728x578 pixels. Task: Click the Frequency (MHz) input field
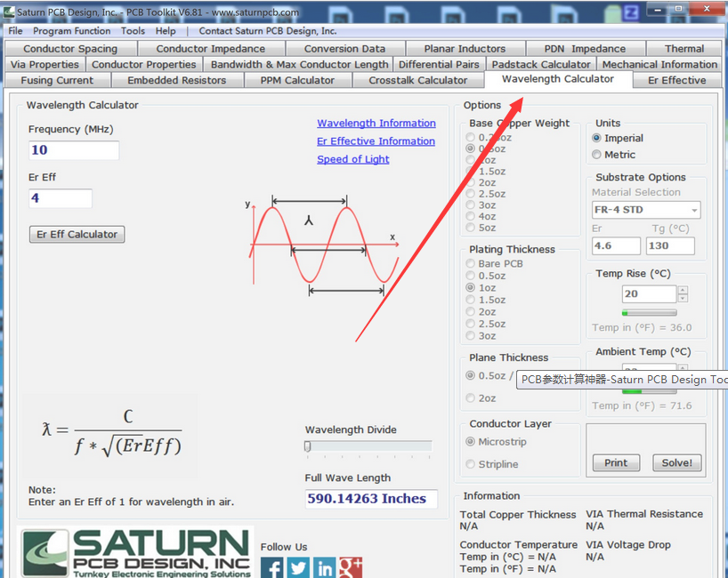(73, 150)
